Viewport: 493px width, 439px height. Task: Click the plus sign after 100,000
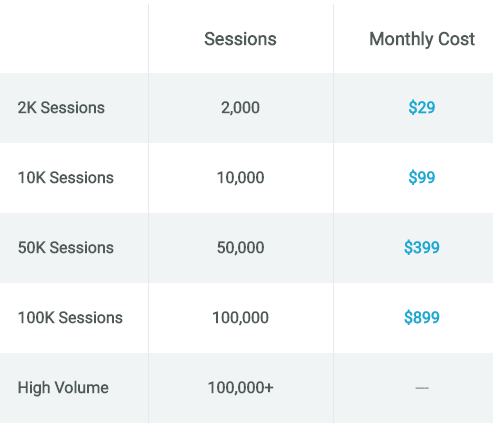[269, 388]
